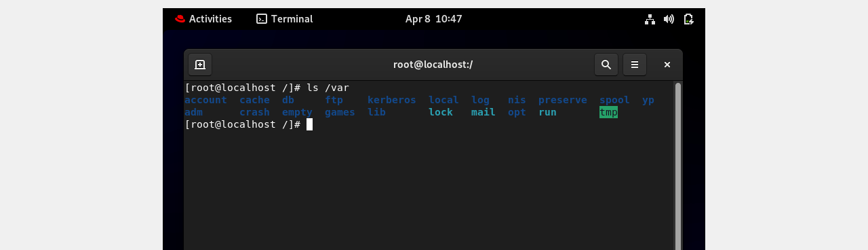Click the ls /var command text
The width and height of the screenshot is (868, 250).
pos(328,88)
